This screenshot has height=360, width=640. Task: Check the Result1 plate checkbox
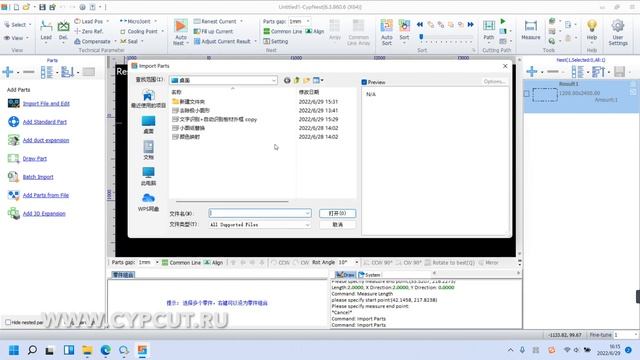(x=527, y=94)
